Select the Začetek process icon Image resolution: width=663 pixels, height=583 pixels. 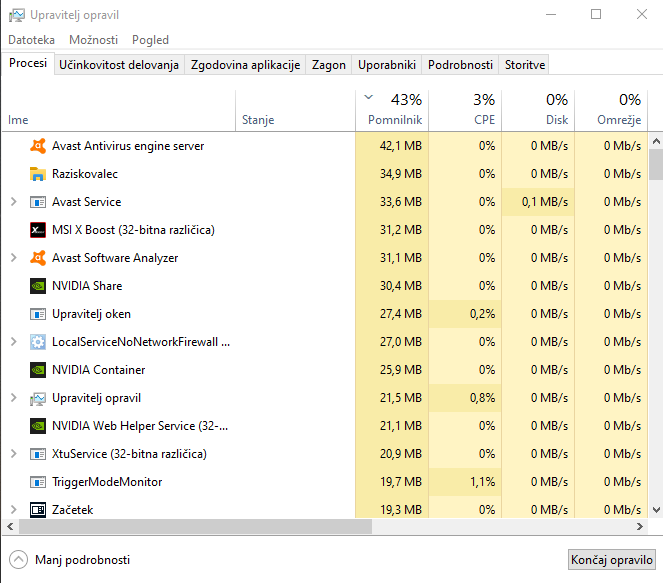coord(38,510)
